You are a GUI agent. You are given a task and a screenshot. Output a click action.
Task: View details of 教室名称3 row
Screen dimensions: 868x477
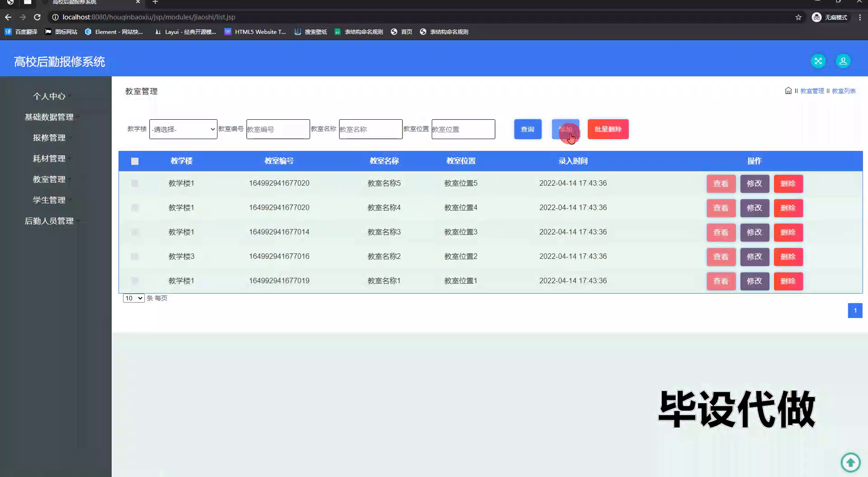pyautogui.click(x=721, y=233)
